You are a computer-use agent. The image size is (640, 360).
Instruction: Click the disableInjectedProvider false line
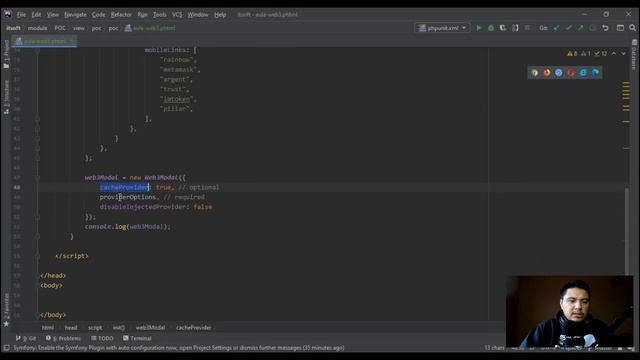pos(156,207)
